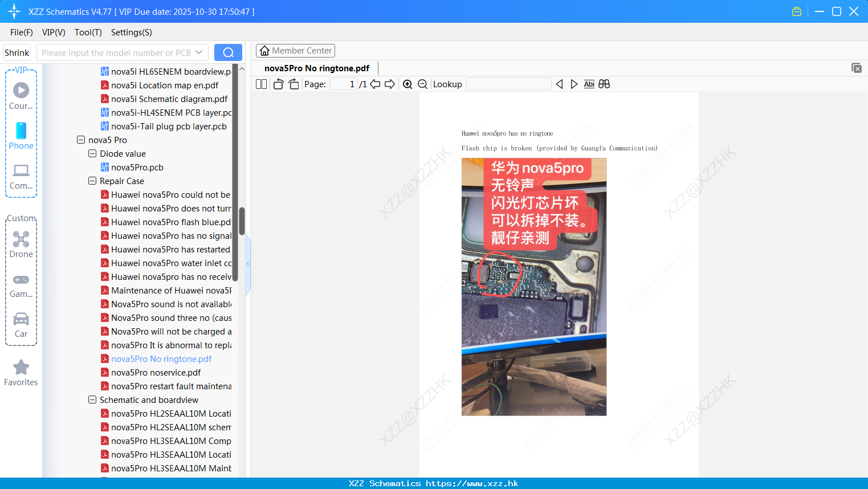Open Maintenance of Huawei nova5Pro file
This screenshot has height=489, width=868.
166,290
